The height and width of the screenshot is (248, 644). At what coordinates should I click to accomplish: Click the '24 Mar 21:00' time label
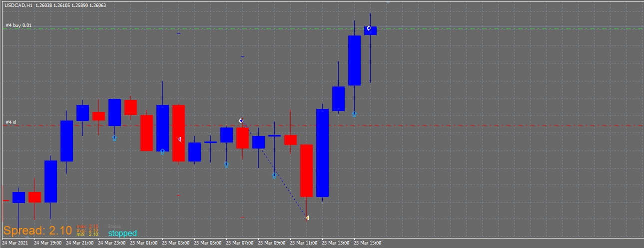click(x=80, y=243)
